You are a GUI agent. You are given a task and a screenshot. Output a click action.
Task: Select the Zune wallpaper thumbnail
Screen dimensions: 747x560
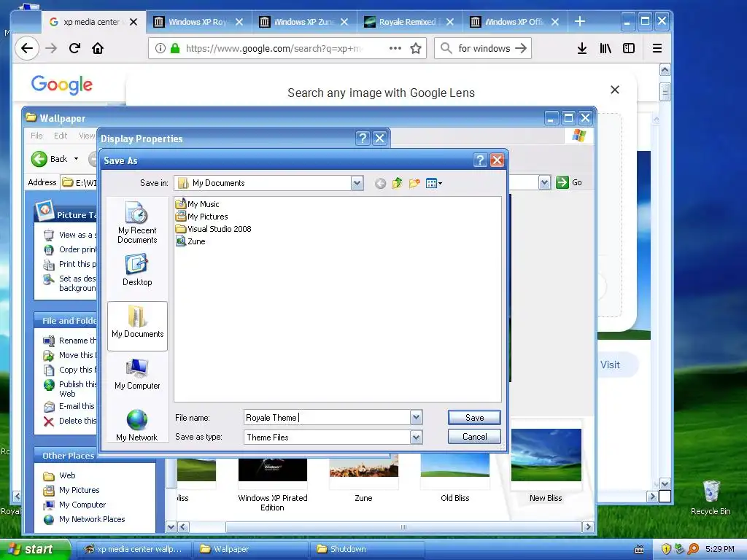tap(363, 478)
